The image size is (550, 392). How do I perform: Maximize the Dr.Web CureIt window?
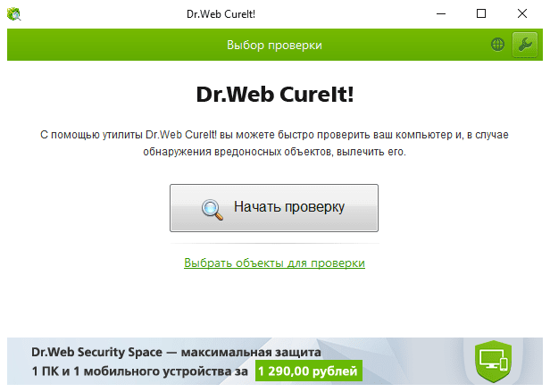click(x=481, y=14)
